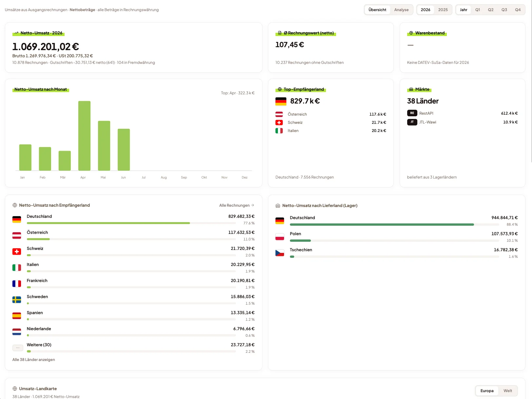Click the warehouse icon beside Netto-Umsatz nach Lieferland
This screenshot has width=532, height=399.
tap(278, 206)
